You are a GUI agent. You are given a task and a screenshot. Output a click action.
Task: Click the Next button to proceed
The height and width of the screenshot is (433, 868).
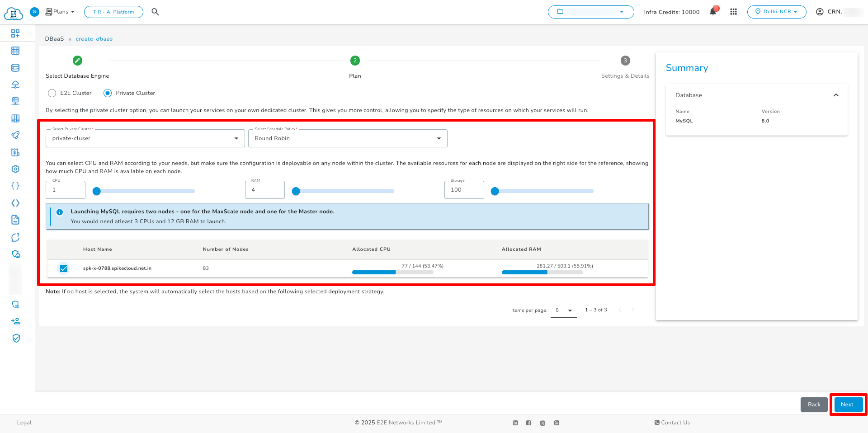coord(848,405)
